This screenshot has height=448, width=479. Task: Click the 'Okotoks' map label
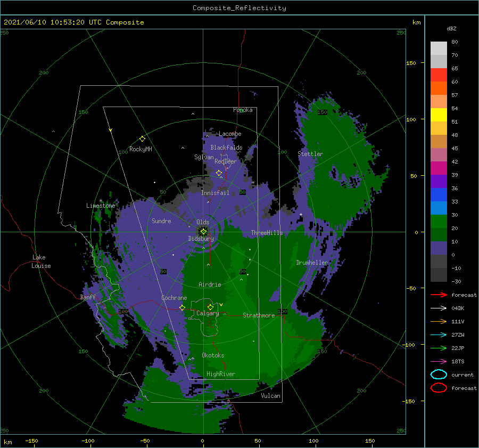tap(213, 355)
